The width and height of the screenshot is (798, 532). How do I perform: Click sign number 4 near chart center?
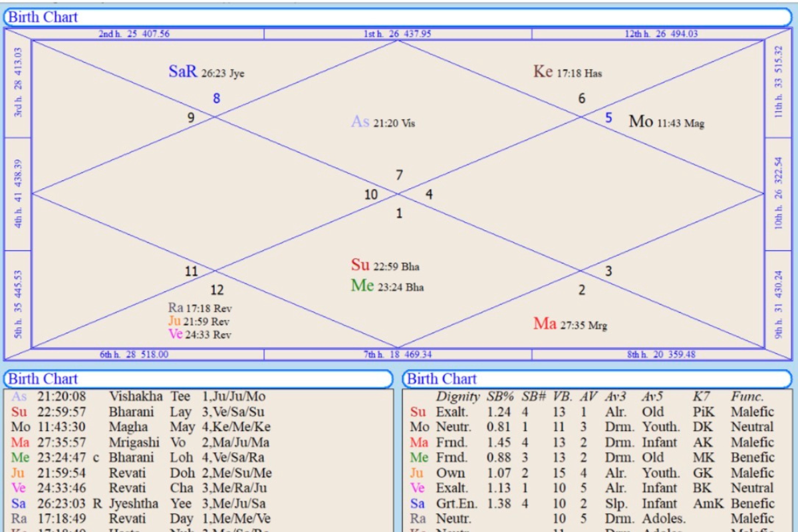coord(429,195)
